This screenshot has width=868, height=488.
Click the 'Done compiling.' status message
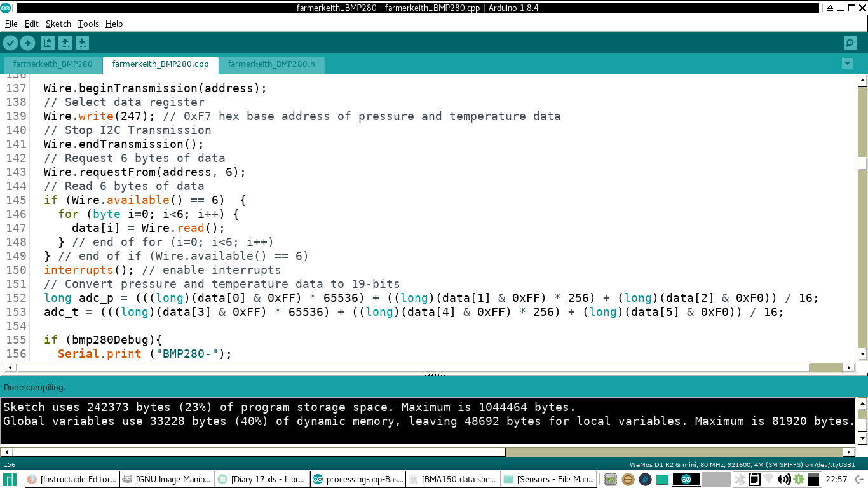pyautogui.click(x=35, y=387)
